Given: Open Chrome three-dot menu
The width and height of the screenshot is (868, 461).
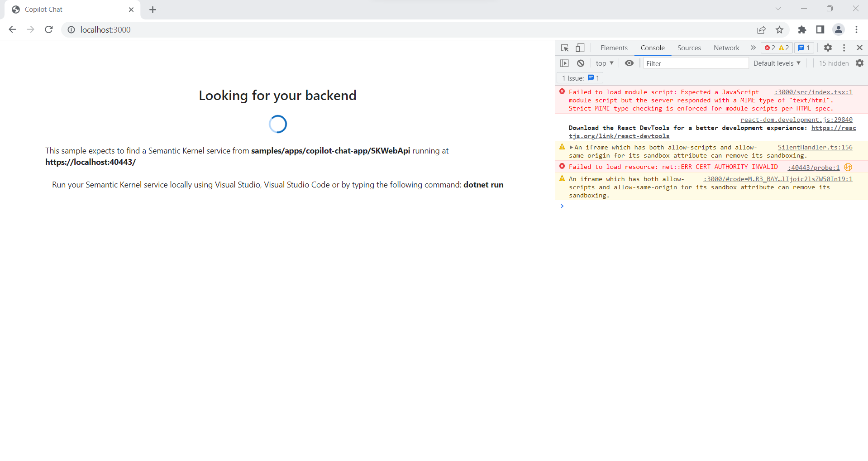Looking at the screenshot, I should [x=856, y=29].
